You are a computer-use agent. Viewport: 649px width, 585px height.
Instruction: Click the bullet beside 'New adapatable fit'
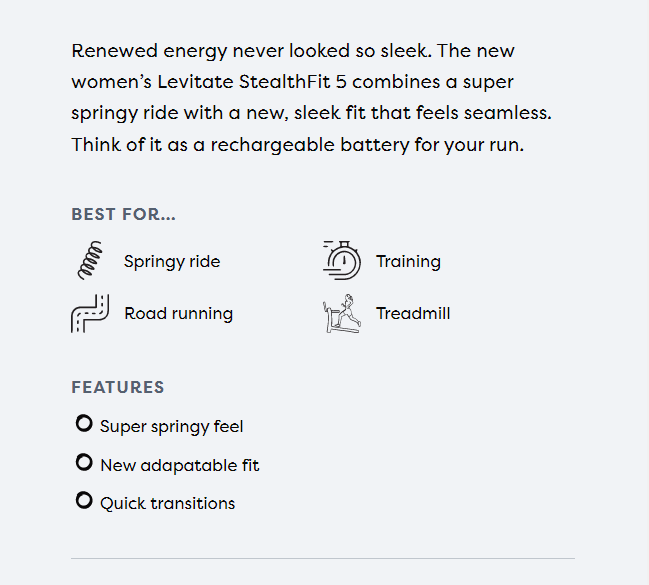point(84,463)
